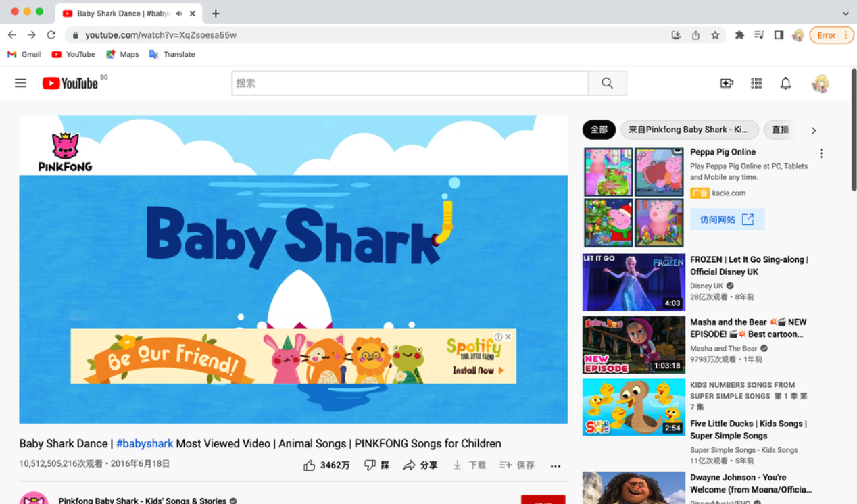Open the Chrome extensions puzzle icon
Viewport: 857px width, 504px height.
[x=739, y=35]
